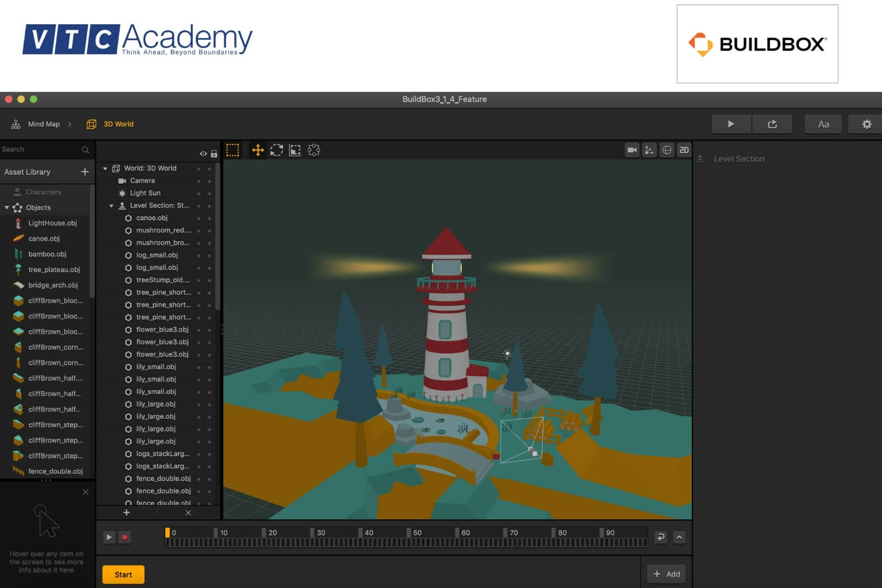Toggle the outliner lock column header
Image resolution: width=882 pixels, height=588 pixels.
pos(214,154)
